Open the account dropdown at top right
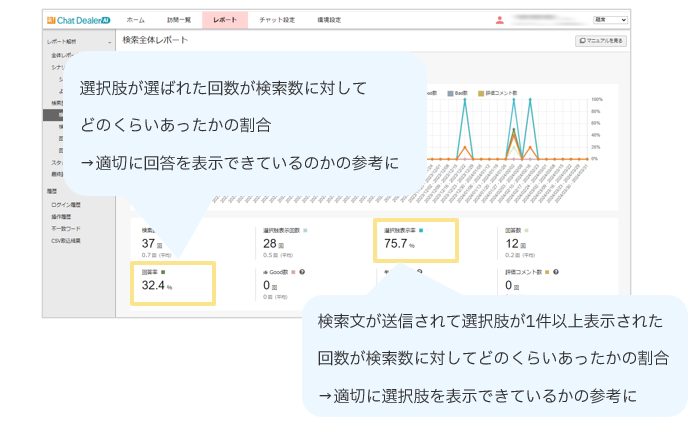 coord(609,20)
